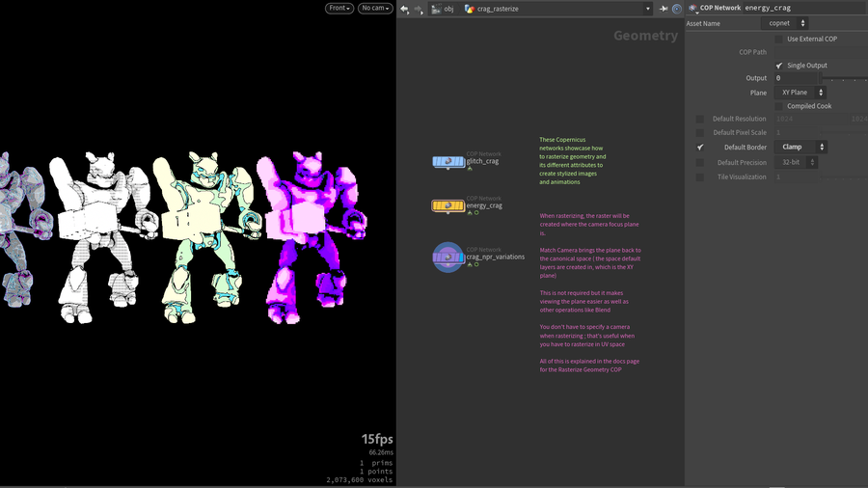Click the back navigation arrow icon

pos(405,9)
